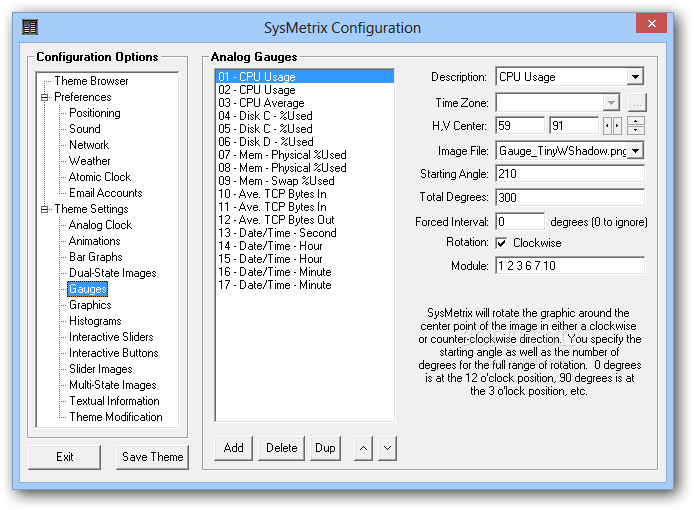
Task: Click the V center field showing 91
Action: (x=574, y=126)
